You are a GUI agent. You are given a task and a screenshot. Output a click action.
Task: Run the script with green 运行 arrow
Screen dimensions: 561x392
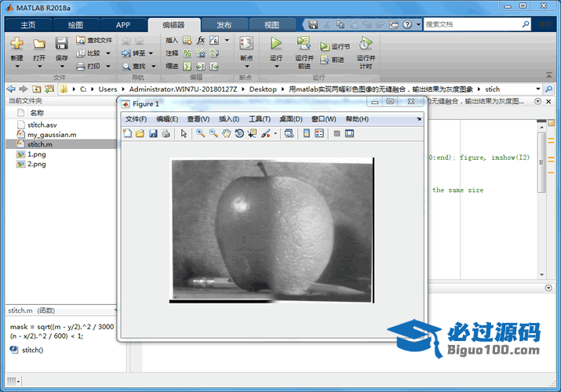tap(276, 44)
